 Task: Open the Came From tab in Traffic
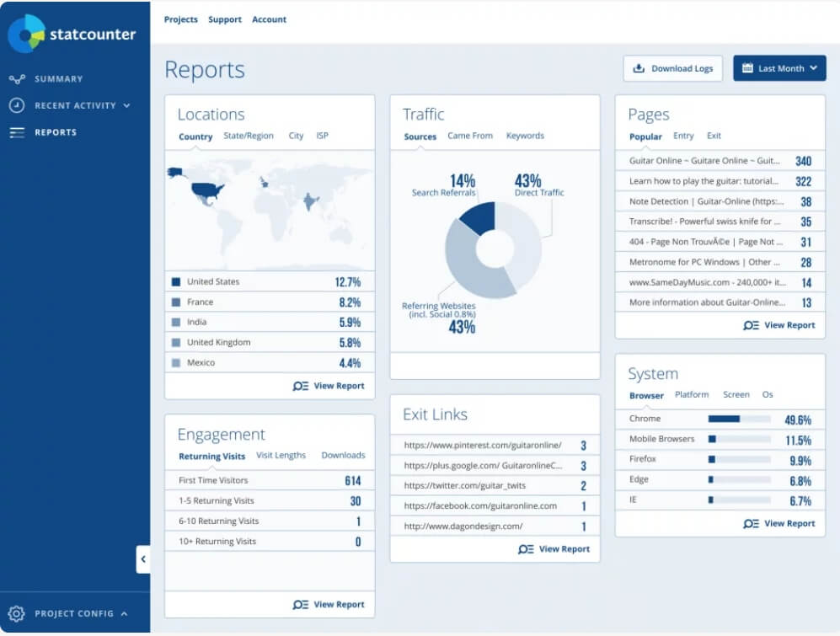tap(470, 136)
